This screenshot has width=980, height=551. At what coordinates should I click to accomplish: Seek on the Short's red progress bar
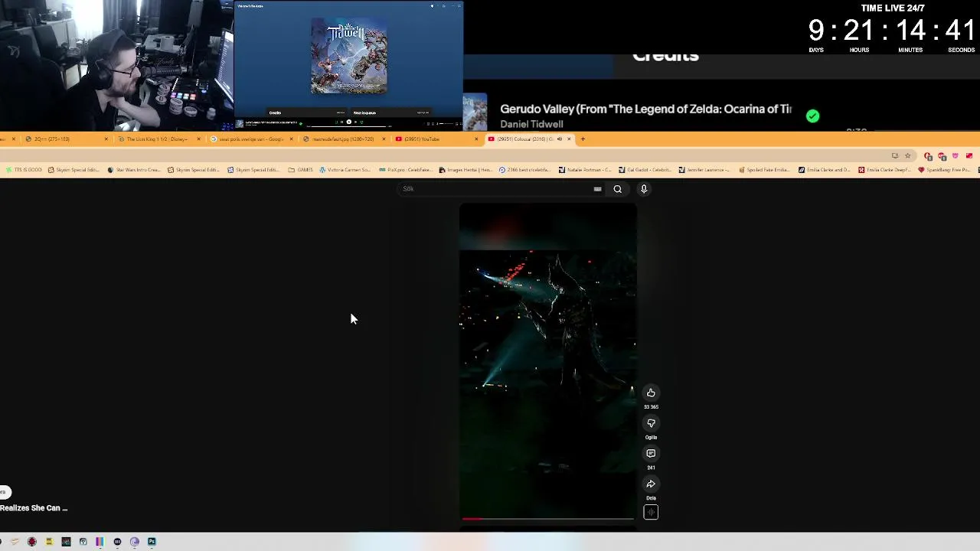(x=547, y=519)
